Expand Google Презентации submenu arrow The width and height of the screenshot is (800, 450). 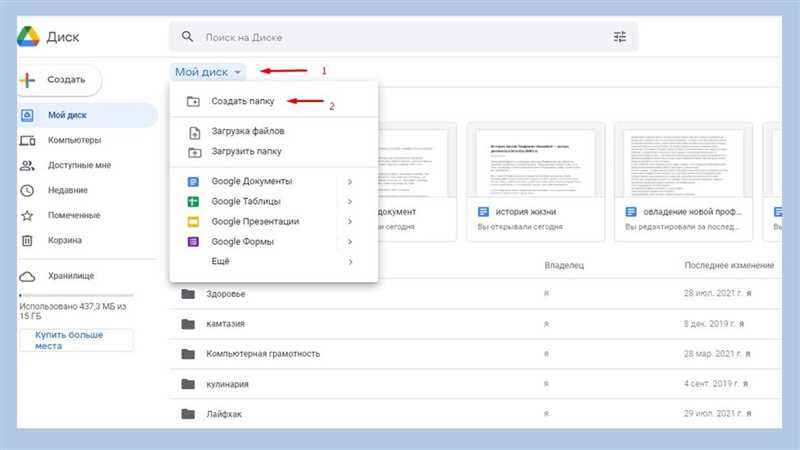[x=350, y=221]
